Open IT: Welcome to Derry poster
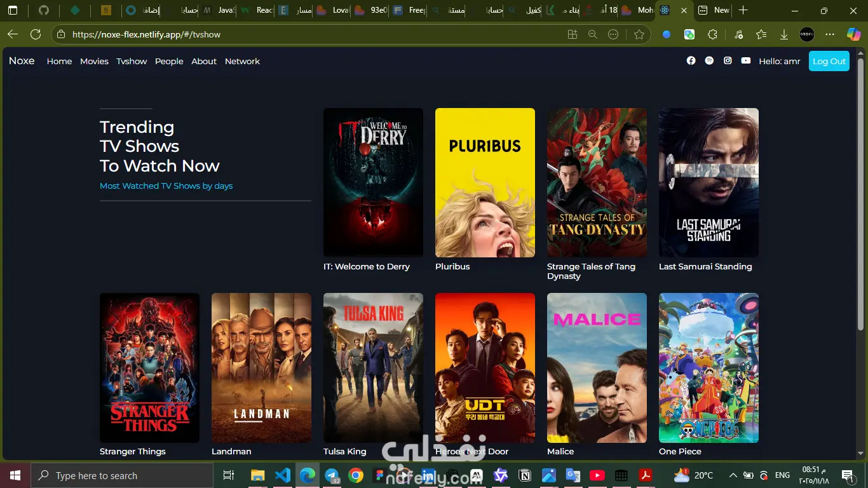 tap(373, 182)
